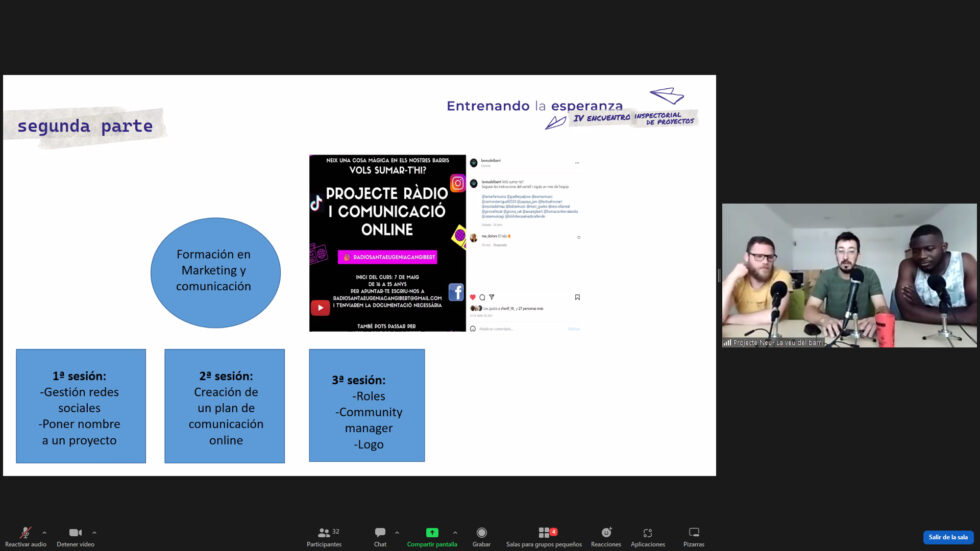The width and height of the screenshot is (980, 551).
Task: Click the green Compartir pantalla icon
Action: pos(432,533)
